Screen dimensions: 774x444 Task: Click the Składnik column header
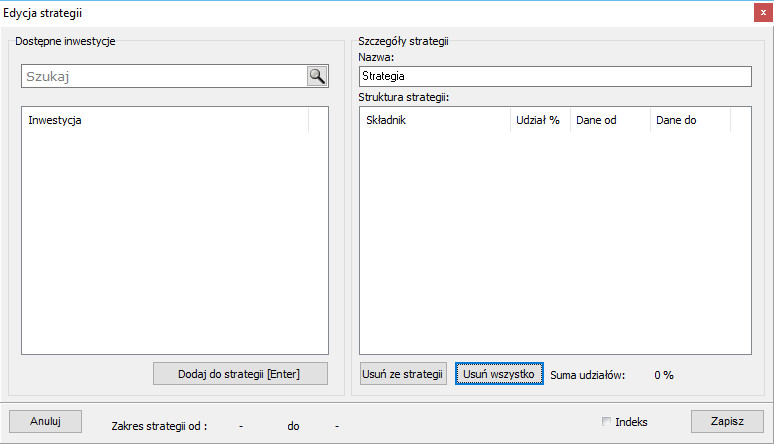click(x=435, y=120)
